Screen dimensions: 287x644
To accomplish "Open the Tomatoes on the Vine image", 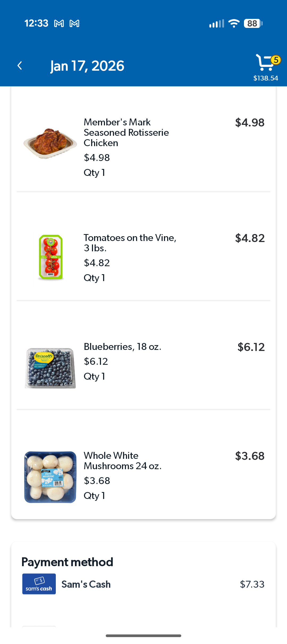I will [x=50, y=257].
